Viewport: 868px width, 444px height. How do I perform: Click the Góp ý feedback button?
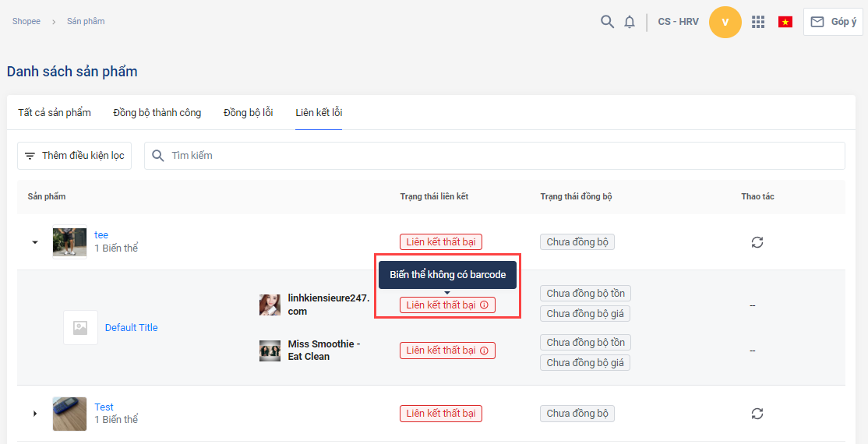point(833,22)
